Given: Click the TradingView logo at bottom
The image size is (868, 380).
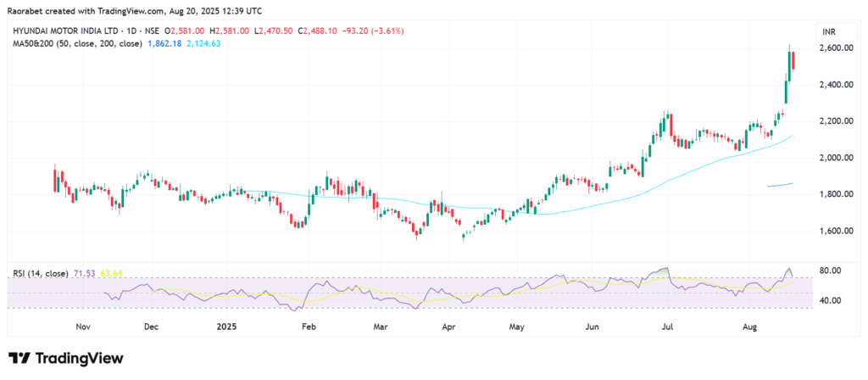Looking at the screenshot, I should tap(65, 358).
